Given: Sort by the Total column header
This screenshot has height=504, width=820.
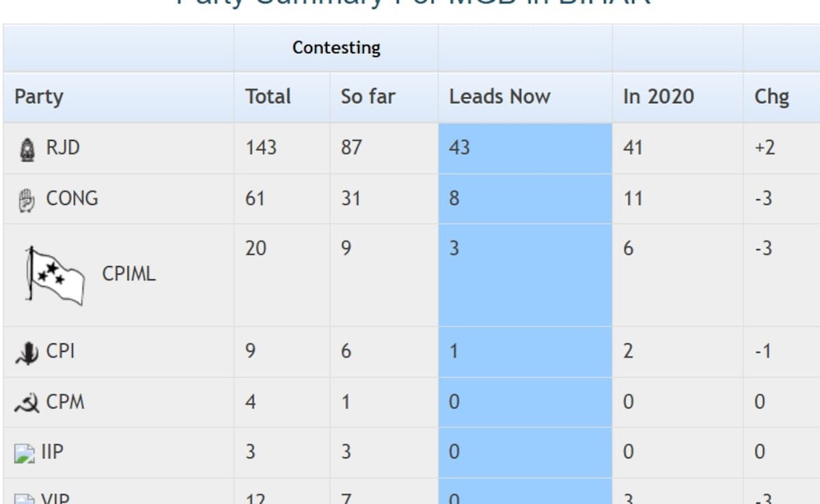Looking at the screenshot, I should 268,97.
